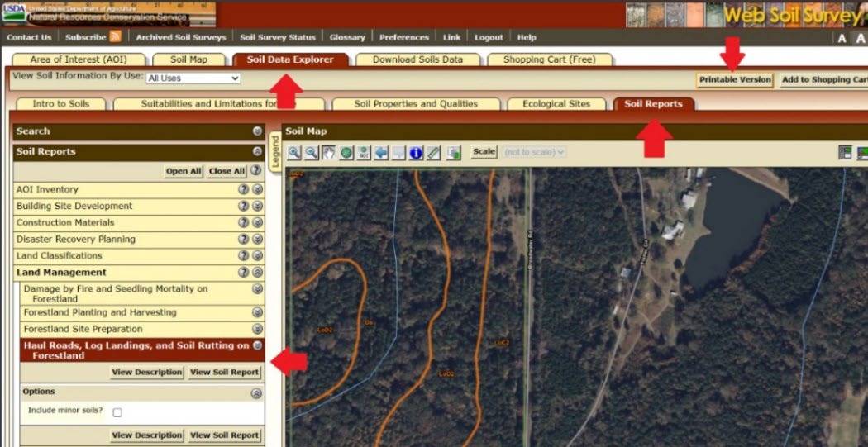
Task: Switch to the Soil Map tab
Action: click(x=189, y=59)
